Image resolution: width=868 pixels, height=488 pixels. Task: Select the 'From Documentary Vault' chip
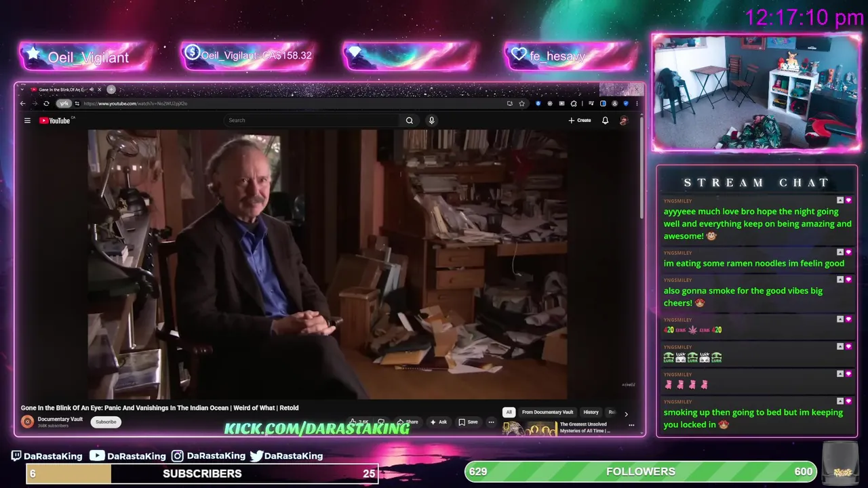pos(548,412)
